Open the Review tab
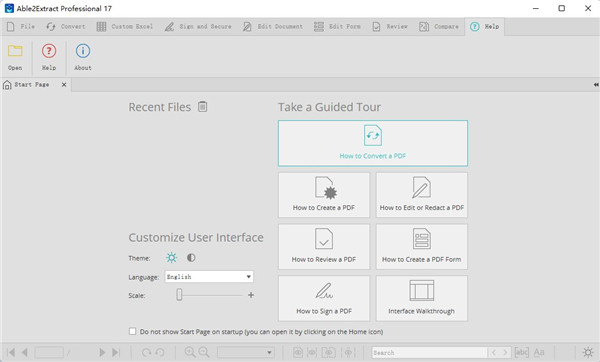The image size is (600, 362). [x=390, y=26]
